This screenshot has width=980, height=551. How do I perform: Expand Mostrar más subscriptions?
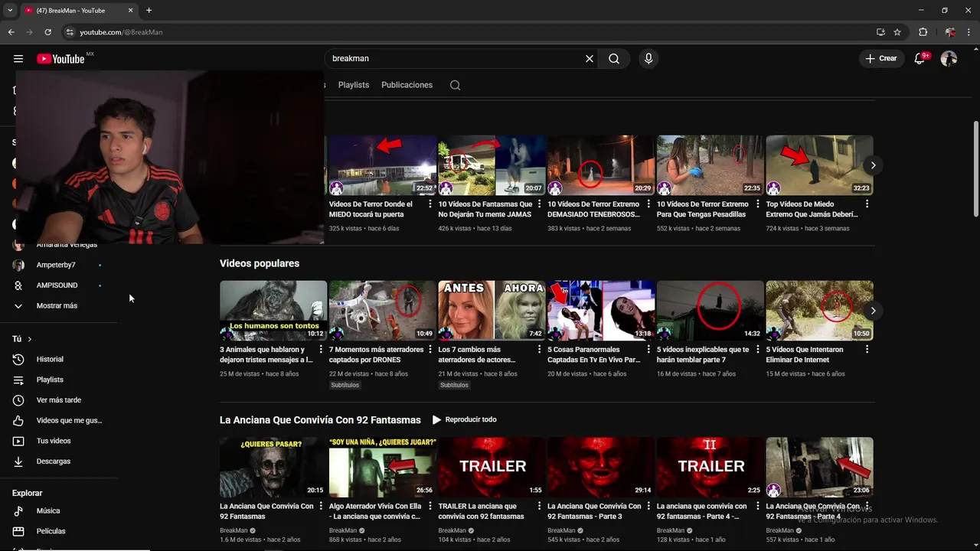(x=57, y=306)
